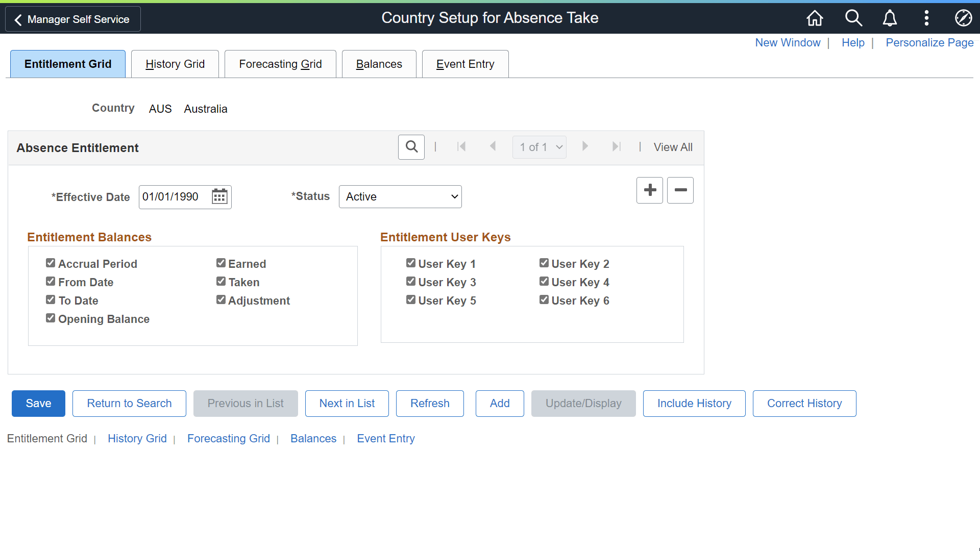Open the three-dot Actions menu icon

pyautogui.click(x=926, y=18)
